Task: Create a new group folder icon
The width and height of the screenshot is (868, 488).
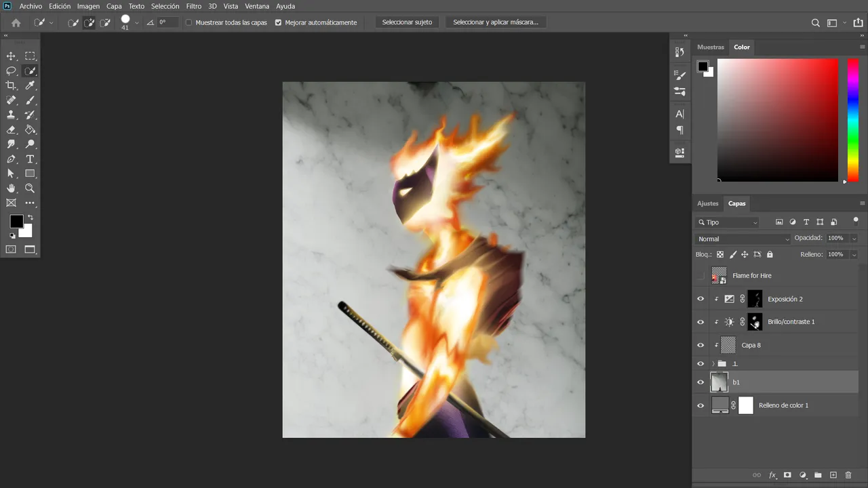Action: [x=818, y=475]
